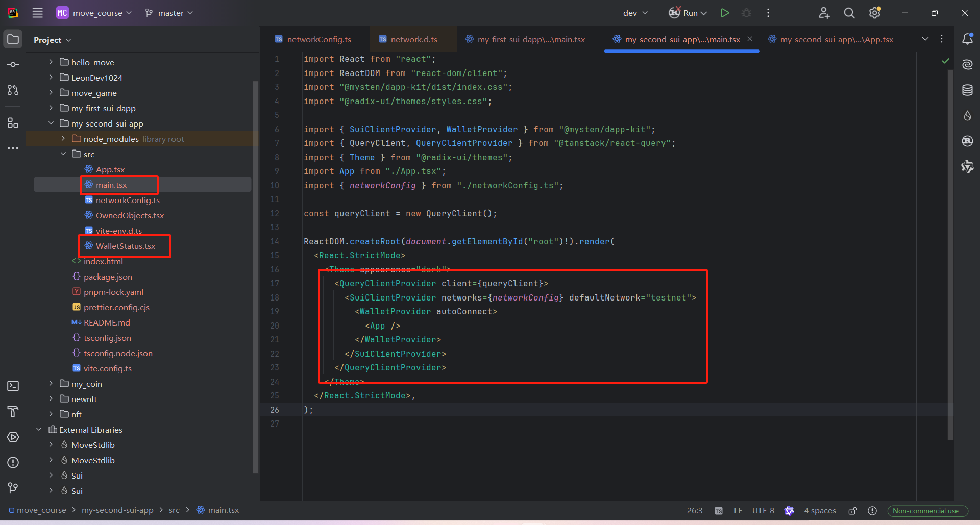Show more tool windows ellipsis icon
Viewport: 980px width, 525px height.
(13, 148)
